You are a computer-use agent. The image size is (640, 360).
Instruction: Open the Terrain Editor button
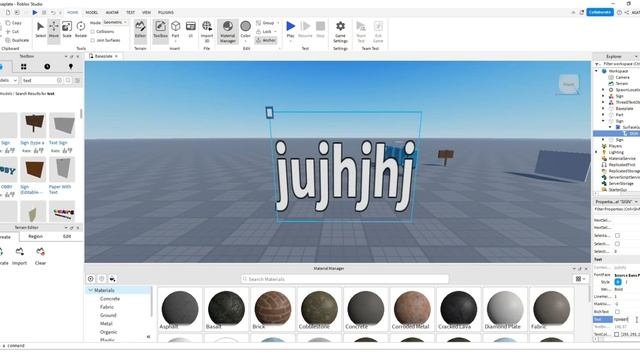[140, 29]
